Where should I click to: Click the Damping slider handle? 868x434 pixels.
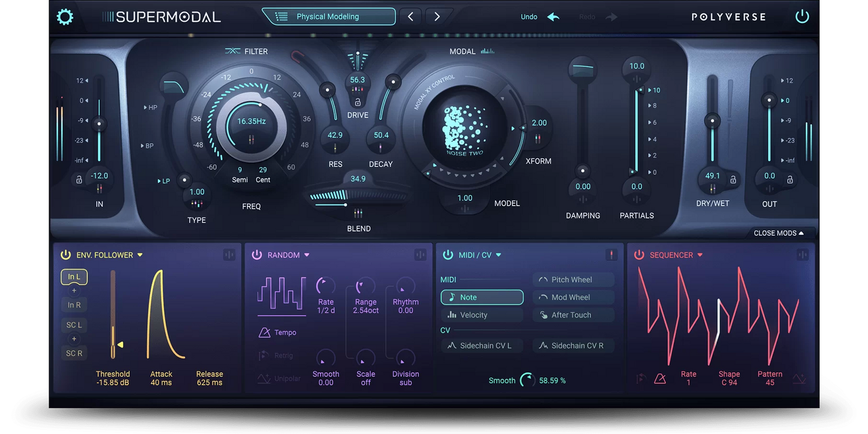pyautogui.click(x=582, y=171)
